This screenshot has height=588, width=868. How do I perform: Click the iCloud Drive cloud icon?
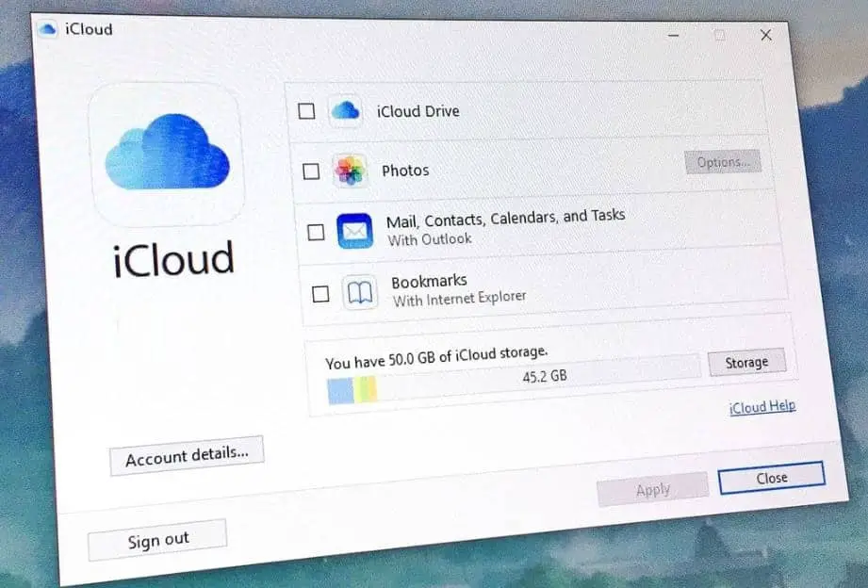pyautogui.click(x=346, y=111)
